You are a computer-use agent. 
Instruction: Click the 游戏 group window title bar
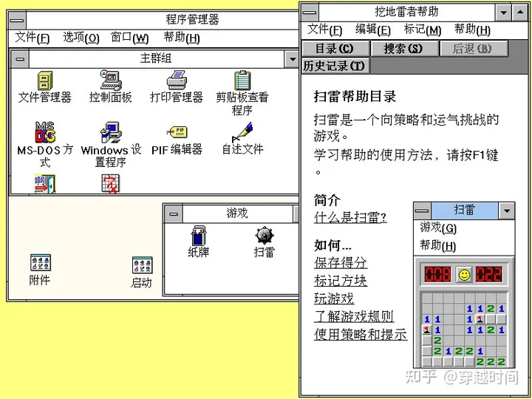(237, 214)
